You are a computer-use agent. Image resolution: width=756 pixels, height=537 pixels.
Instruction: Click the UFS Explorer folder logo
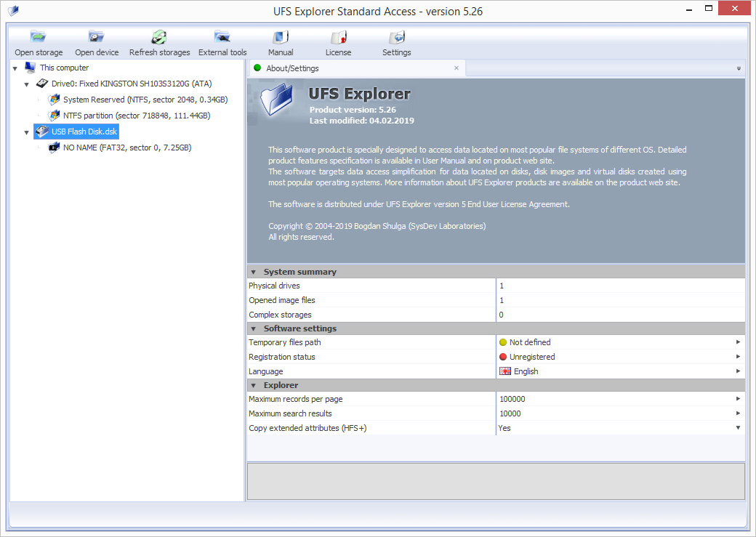(277, 99)
